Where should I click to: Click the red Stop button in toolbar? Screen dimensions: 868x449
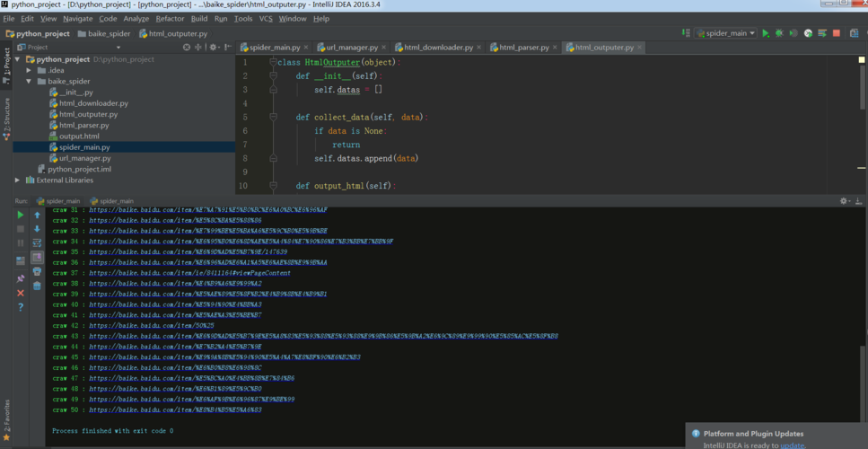(x=837, y=33)
